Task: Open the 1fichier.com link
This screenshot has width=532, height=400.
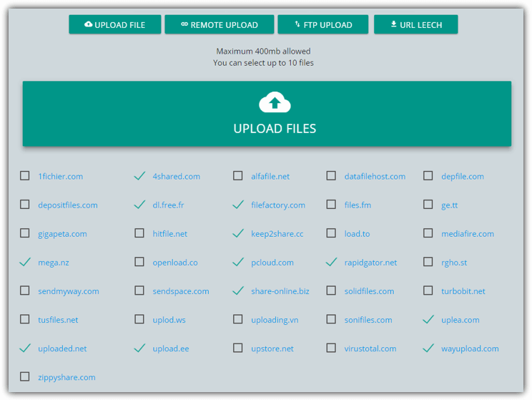Action: coord(60,177)
